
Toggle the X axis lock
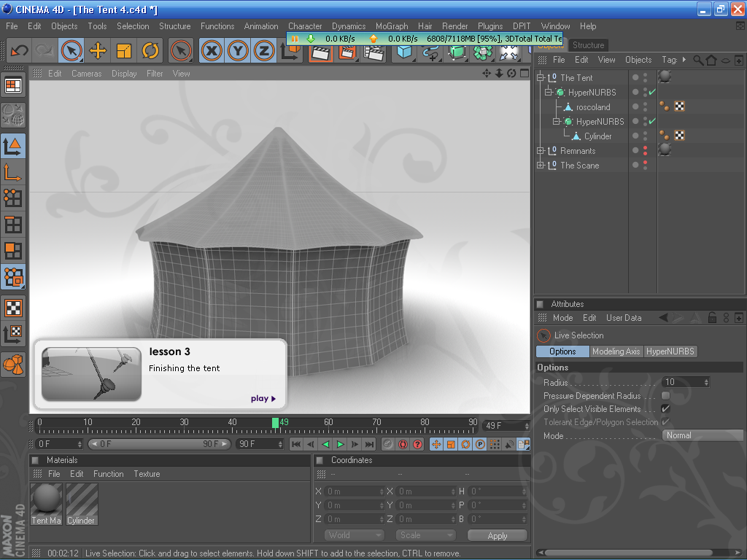(212, 50)
